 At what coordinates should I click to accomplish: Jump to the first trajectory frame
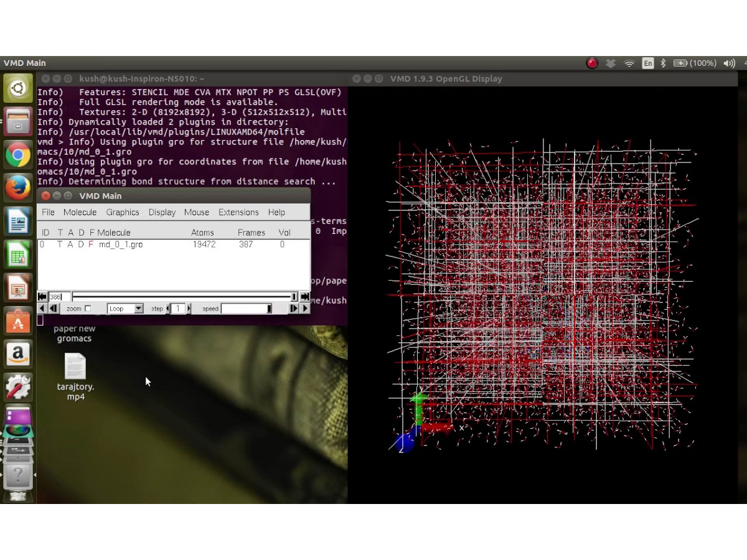[42, 297]
